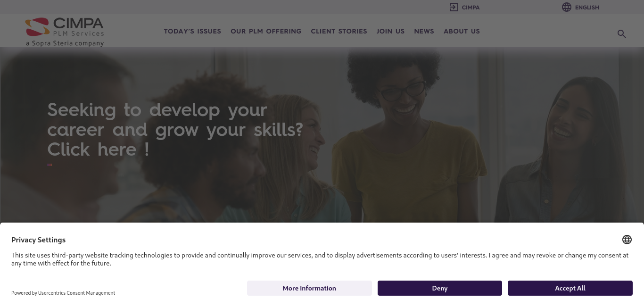Click the CIMPA PLM Services logo
This screenshot has width=644, height=307.
65,32
